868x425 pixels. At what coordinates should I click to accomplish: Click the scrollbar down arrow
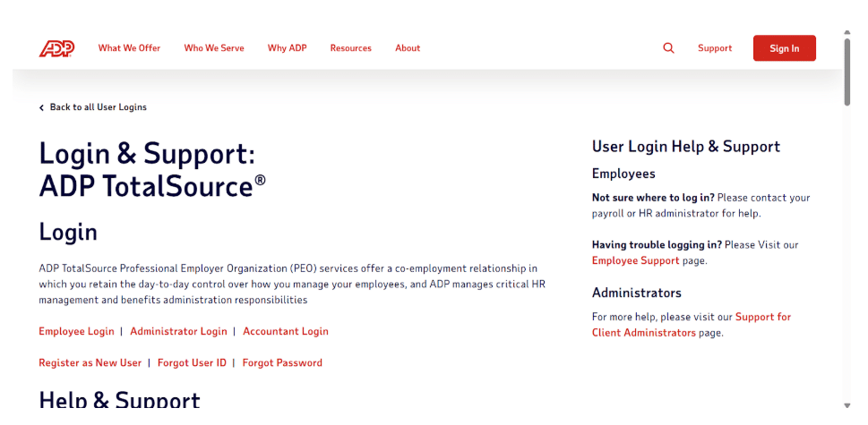847,405
